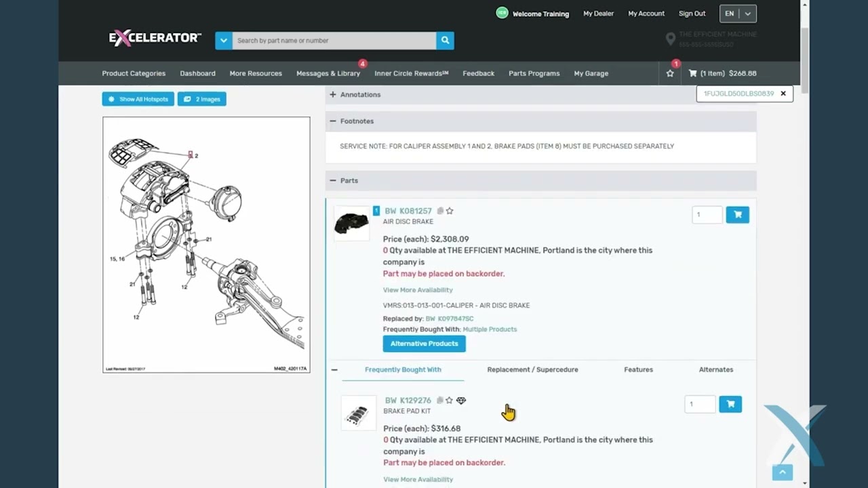Viewport: 868px width, 488px height.
Task: Open the Multiple Products link
Action: click(x=490, y=329)
